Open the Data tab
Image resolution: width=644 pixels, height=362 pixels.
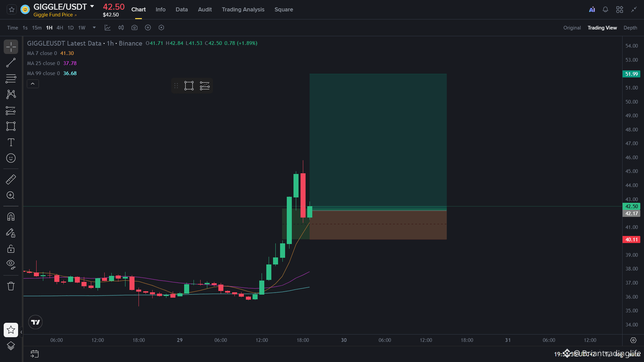pos(182,10)
